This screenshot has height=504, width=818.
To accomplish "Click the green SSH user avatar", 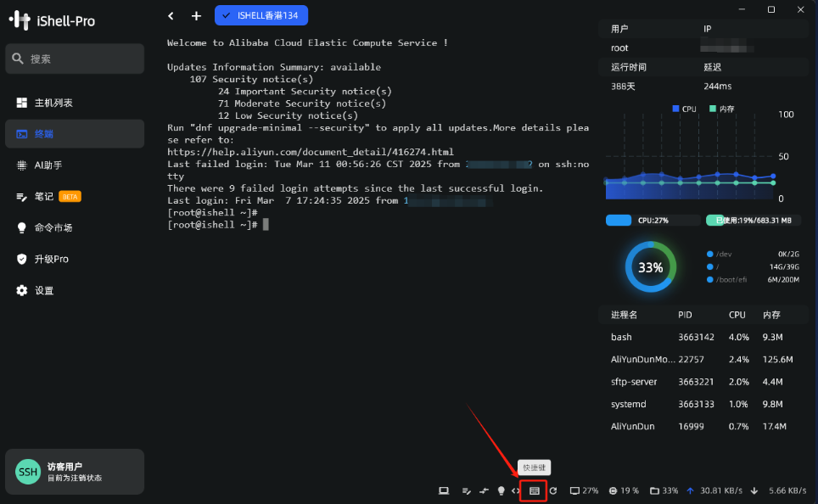I will pyautogui.click(x=28, y=472).
